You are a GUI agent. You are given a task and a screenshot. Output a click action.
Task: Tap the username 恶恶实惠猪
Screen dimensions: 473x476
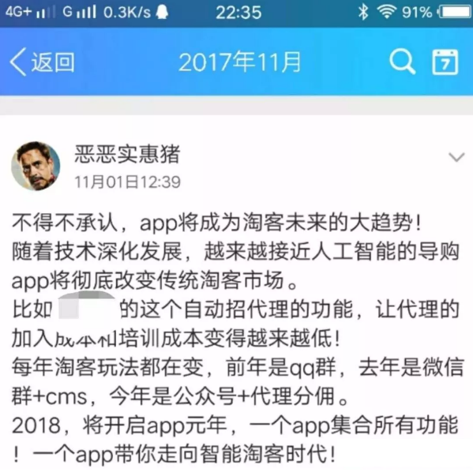[127, 154]
